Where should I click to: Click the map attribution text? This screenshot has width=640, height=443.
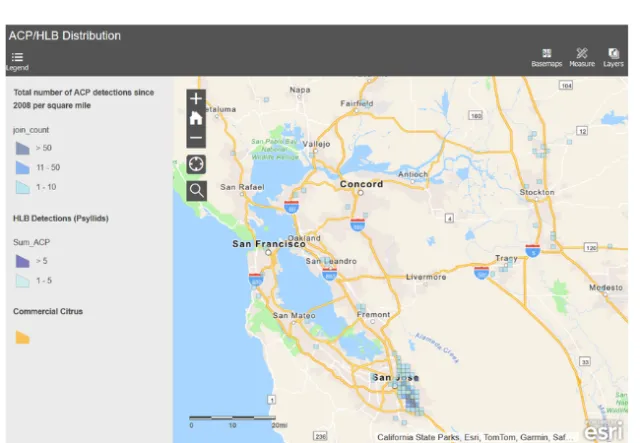click(x=475, y=437)
